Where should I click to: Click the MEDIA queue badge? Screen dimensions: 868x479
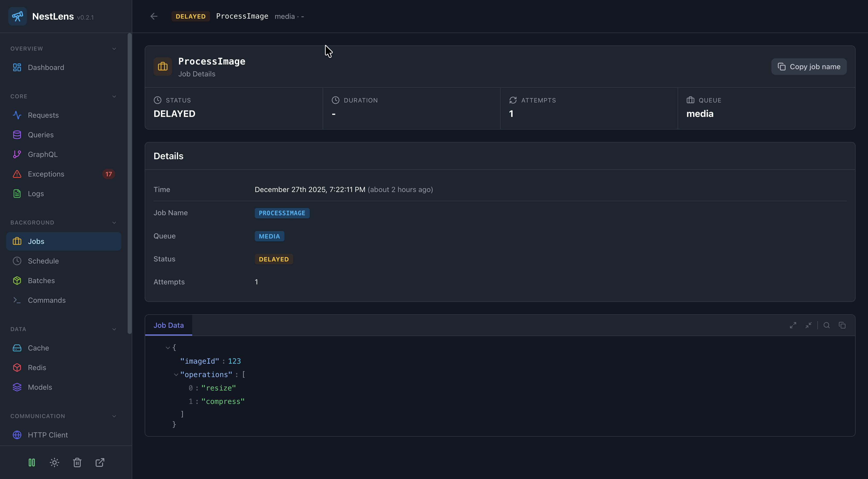point(269,236)
